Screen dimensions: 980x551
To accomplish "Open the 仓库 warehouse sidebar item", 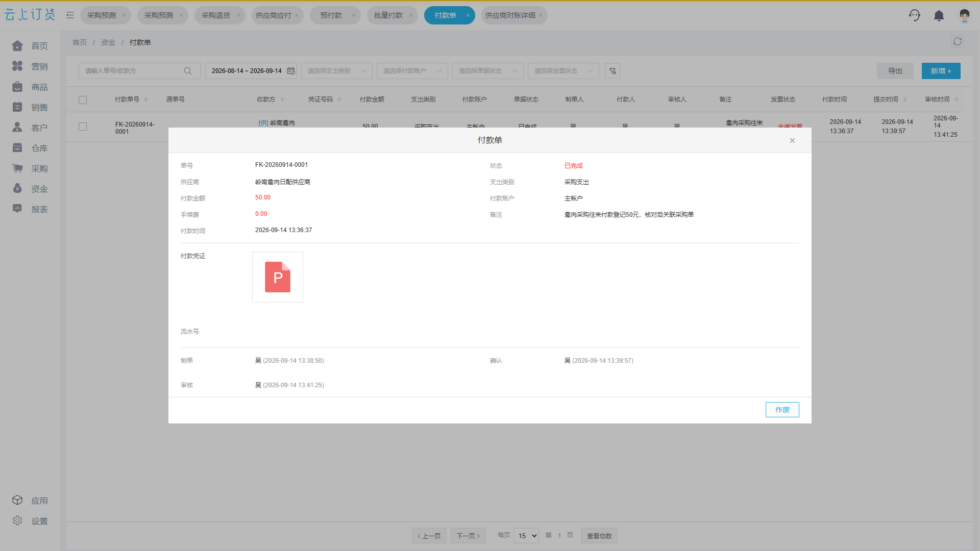I will [x=30, y=148].
